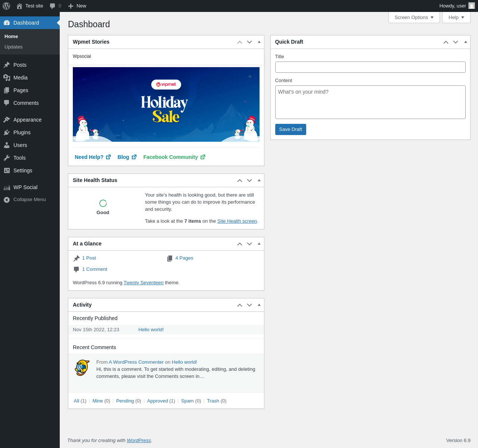Move Quick Draft widget down
Viewport: 478px width, 448px height.
[x=456, y=42]
